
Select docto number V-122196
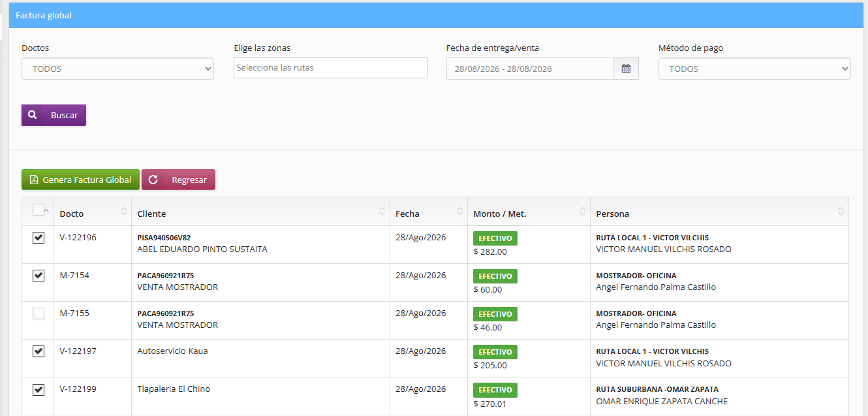pyautogui.click(x=78, y=238)
